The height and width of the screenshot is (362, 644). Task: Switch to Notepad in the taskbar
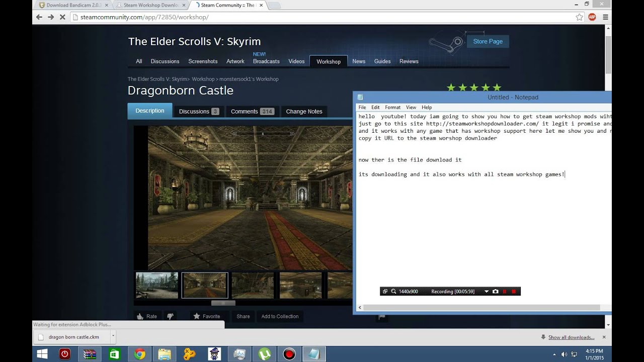pyautogui.click(x=314, y=354)
